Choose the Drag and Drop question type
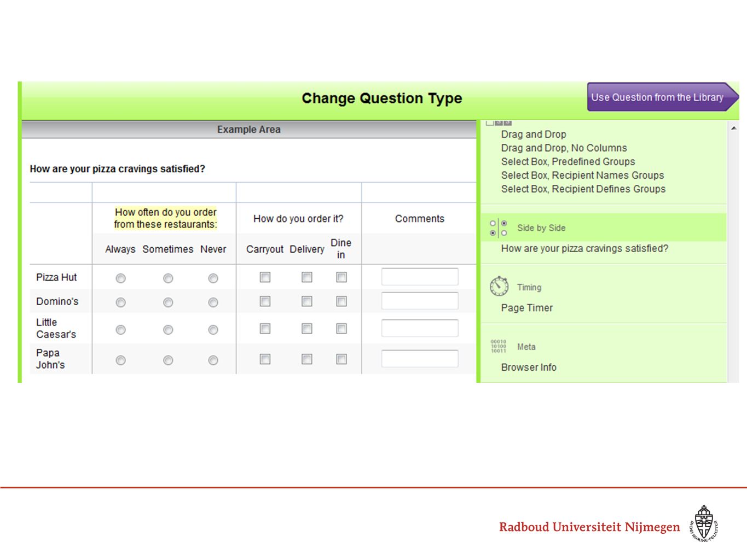The image size is (747, 560). click(x=534, y=135)
